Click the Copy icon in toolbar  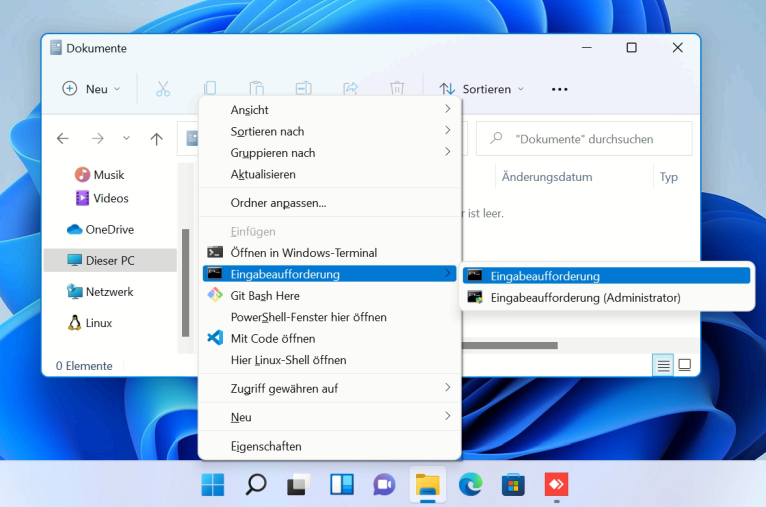(x=210, y=88)
